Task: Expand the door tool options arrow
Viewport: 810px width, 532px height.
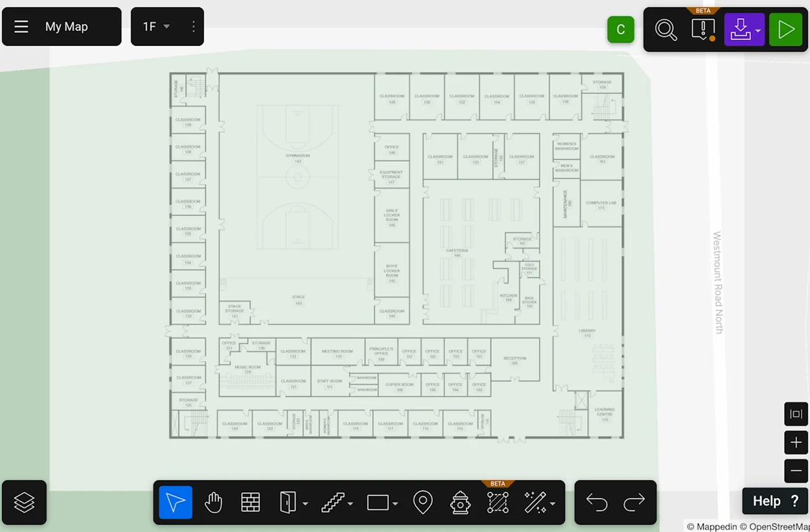Action: tap(305, 504)
